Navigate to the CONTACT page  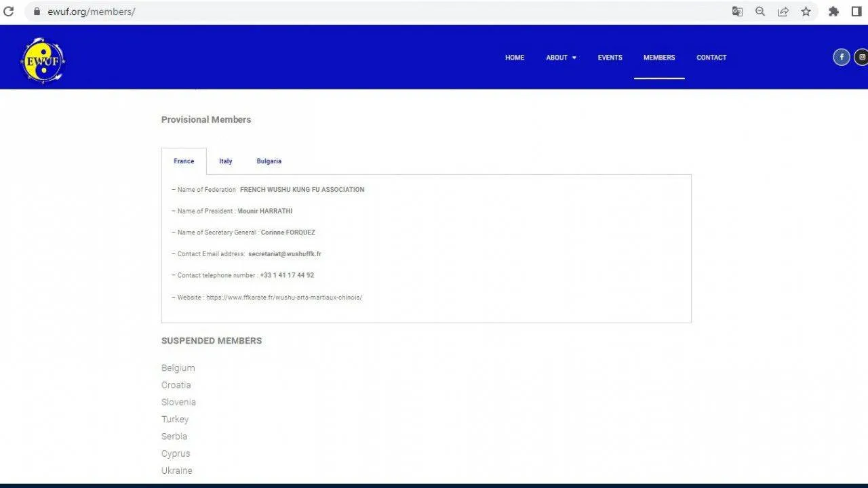[711, 58]
